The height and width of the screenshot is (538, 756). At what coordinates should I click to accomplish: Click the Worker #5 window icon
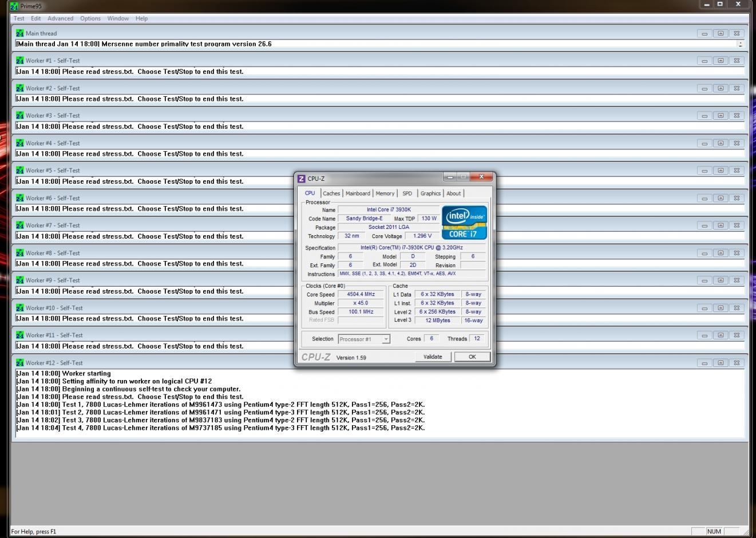tap(20, 170)
